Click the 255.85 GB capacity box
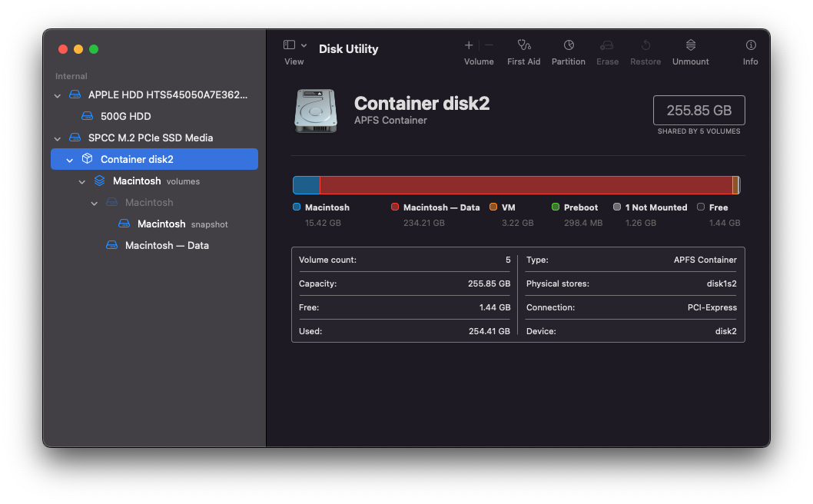This screenshot has width=813, height=504. pos(699,110)
